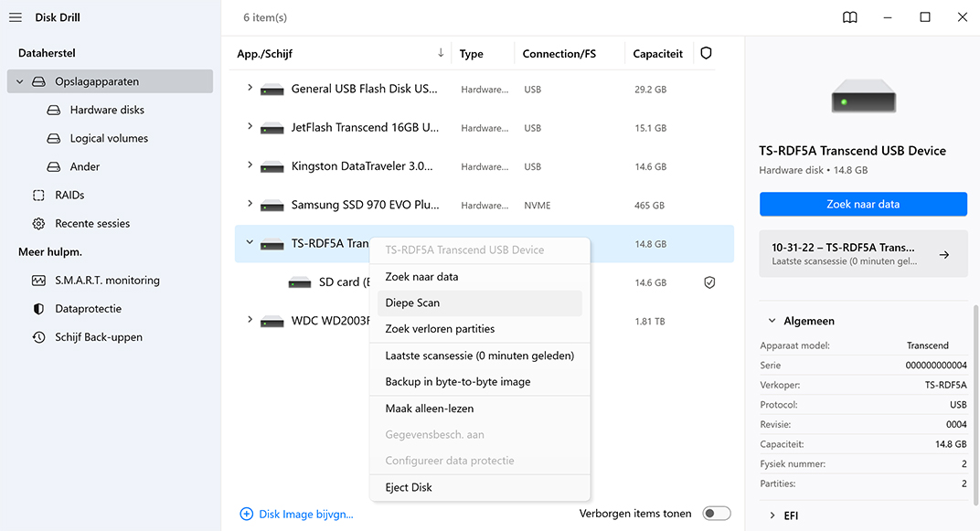
Task: Choose Eject Disk in context menu
Action: click(x=409, y=487)
